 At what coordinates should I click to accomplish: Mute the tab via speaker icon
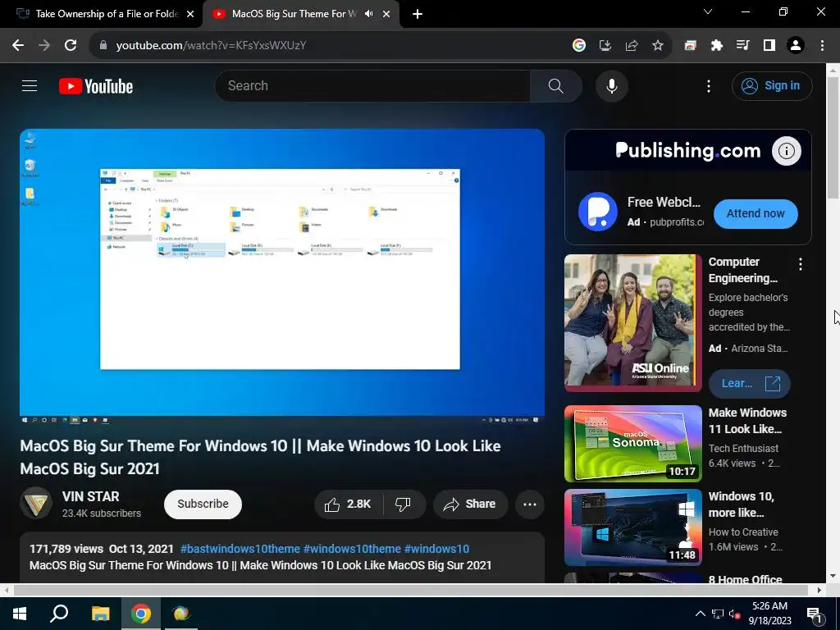[368, 14]
